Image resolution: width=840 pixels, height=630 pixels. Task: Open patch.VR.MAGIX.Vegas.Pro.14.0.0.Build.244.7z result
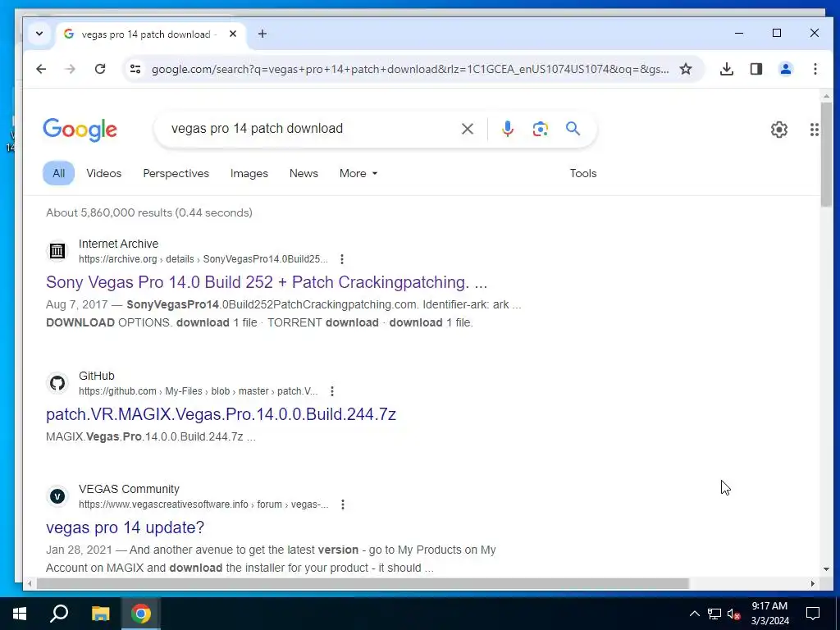[221, 414]
